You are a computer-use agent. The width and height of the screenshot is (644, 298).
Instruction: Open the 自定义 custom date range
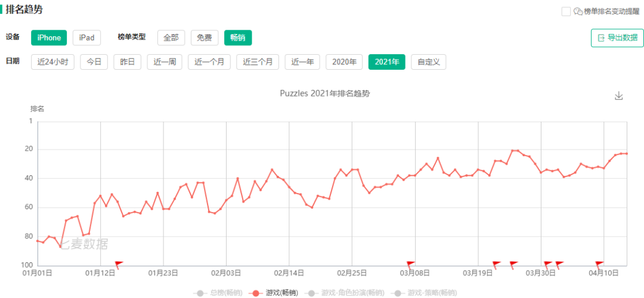428,62
